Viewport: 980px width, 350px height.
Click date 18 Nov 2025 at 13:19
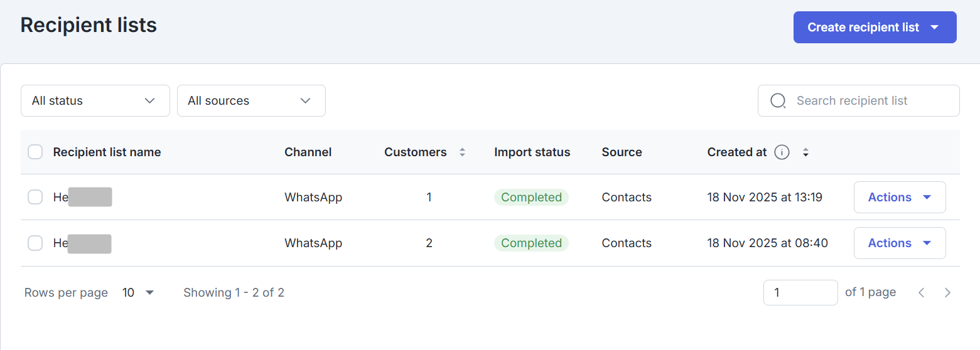765,197
